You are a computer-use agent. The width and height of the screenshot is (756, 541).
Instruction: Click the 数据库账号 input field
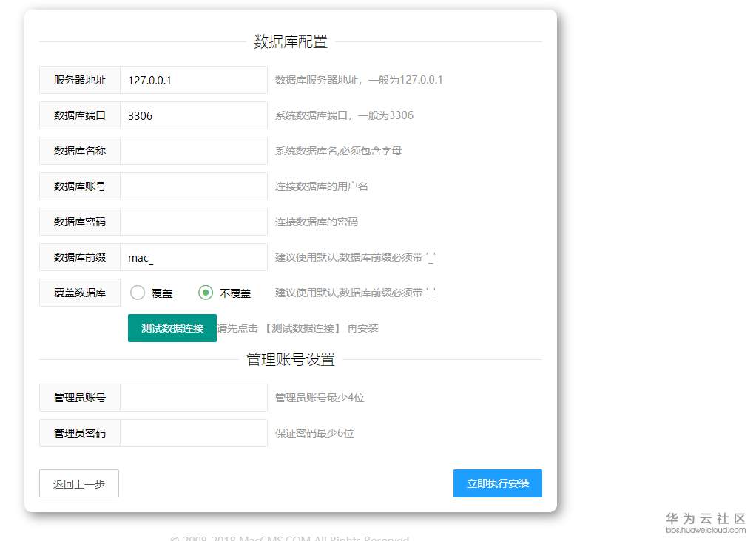(194, 186)
